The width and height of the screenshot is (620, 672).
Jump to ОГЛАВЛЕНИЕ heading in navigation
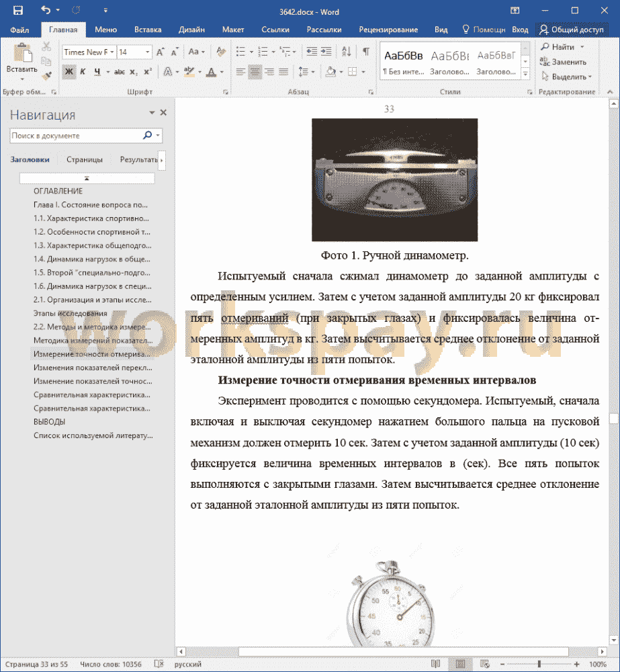[x=58, y=191]
